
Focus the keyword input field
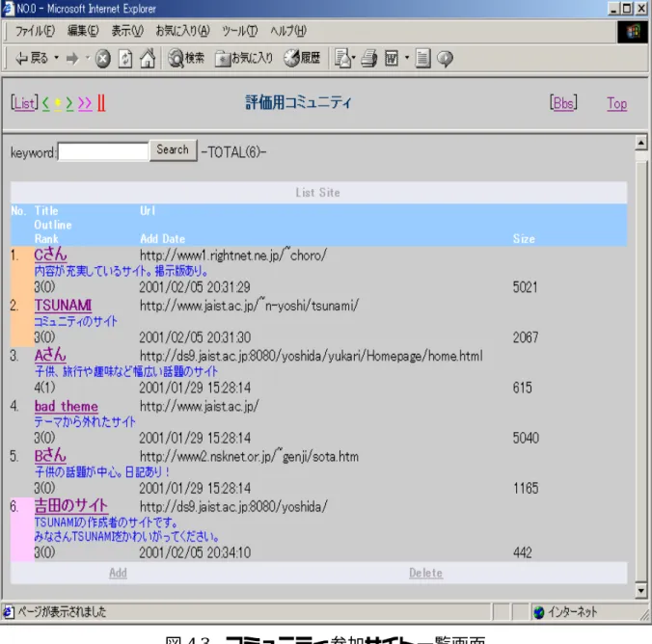coord(103,151)
